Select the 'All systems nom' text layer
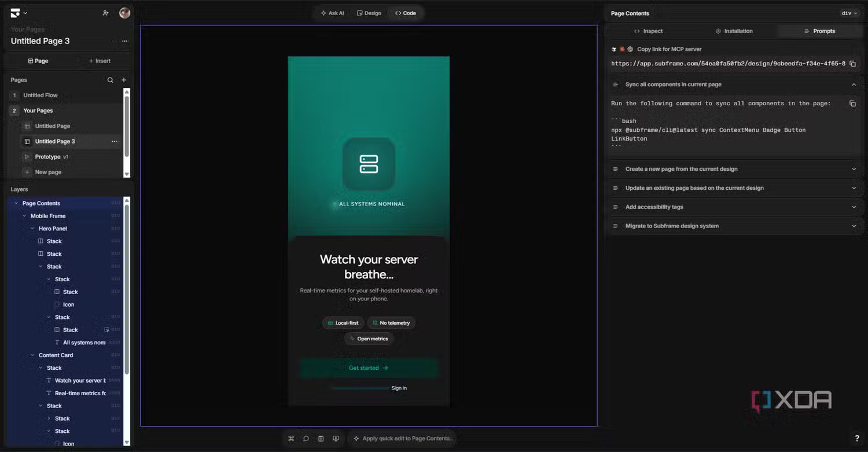This screenshot has height=452, width=868. point(84,343)
